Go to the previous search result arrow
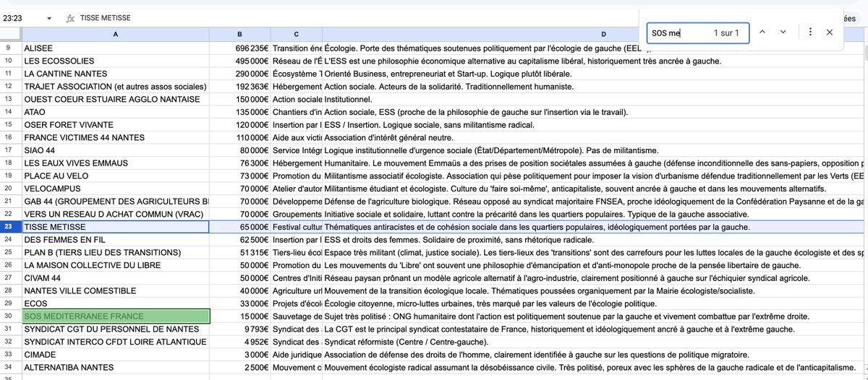The image size is (868, 380). (x=764, y=32)
